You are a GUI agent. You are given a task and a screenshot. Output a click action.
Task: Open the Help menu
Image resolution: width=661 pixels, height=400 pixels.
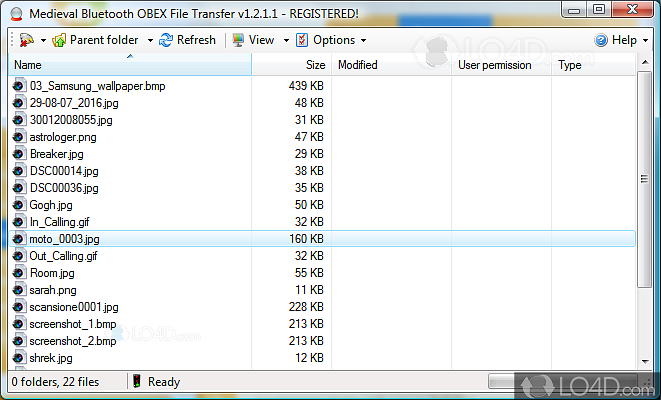click(624, 40)
